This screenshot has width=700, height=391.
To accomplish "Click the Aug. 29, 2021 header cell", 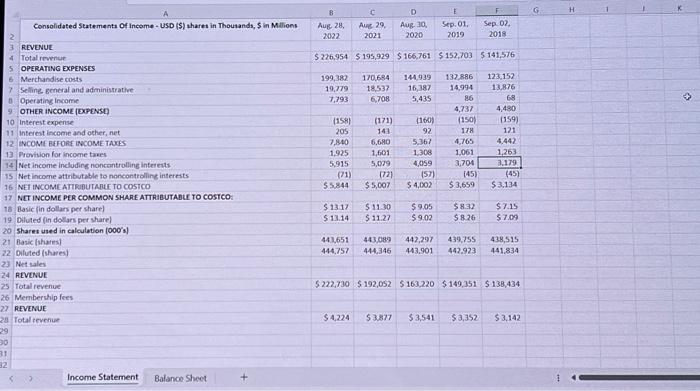I will (372, 30).
